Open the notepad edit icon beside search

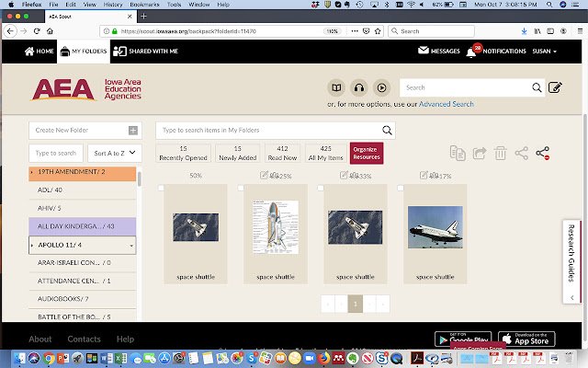click(x=555, y=87)
